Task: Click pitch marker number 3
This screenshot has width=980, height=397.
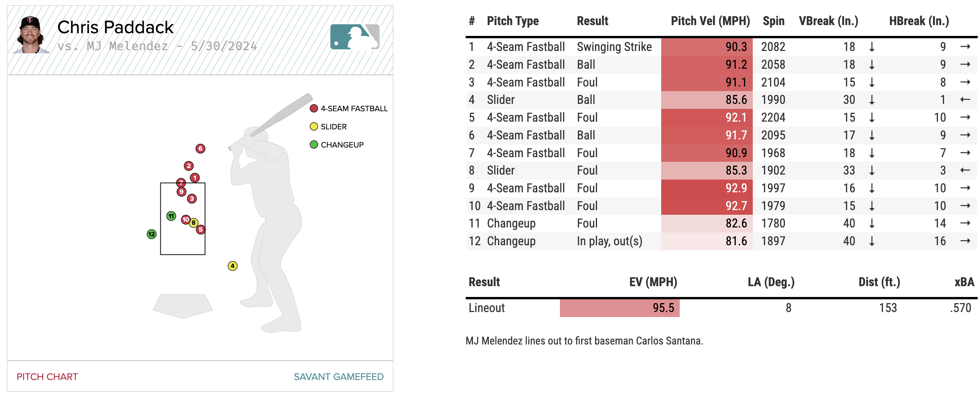Action: 192,199
